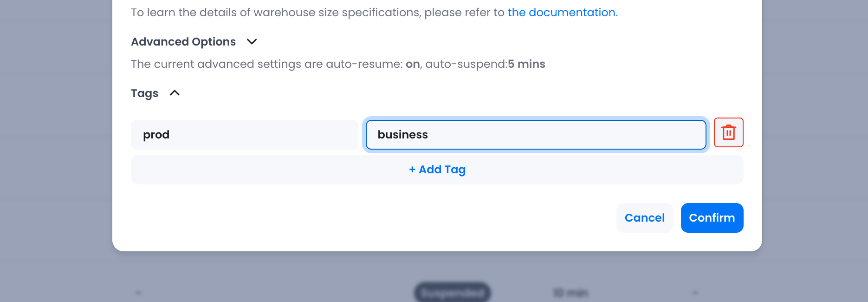Click the dimmed backdrop left of the dialog
The height and width of the screenshot is (302, 868).
point(56,139)
